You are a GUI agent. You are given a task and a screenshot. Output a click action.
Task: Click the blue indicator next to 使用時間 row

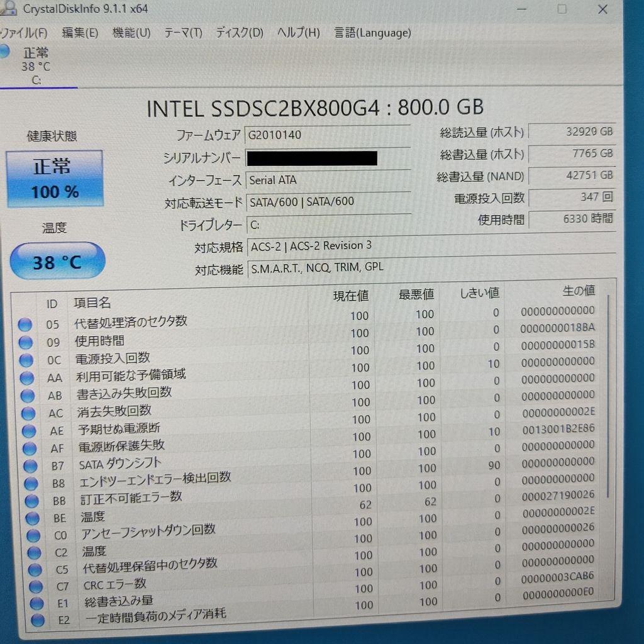[25, 342]
